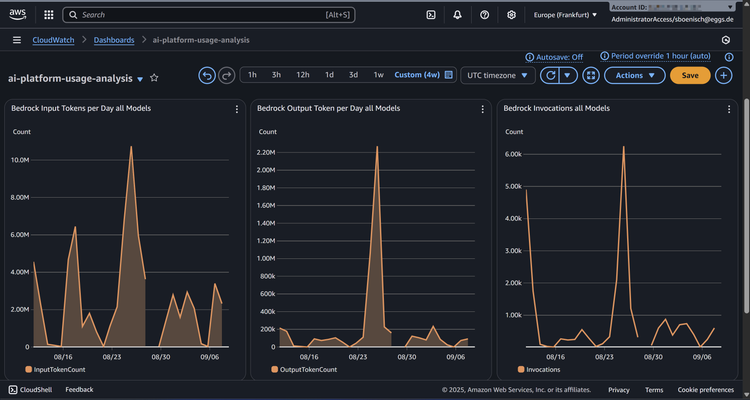Favorite the dashboard with the star icon
Screen dimensions: 750x400
154,77
